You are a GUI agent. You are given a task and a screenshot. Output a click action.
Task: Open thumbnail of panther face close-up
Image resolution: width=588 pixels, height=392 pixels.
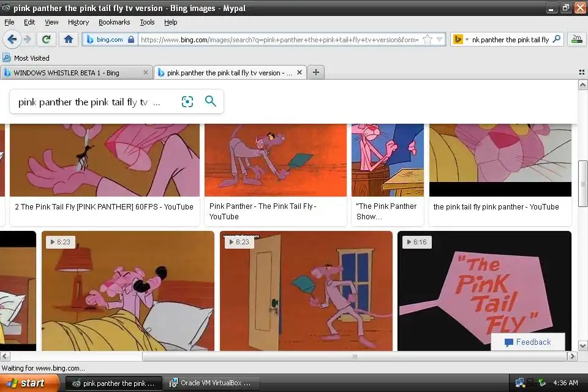pos(500,160)
